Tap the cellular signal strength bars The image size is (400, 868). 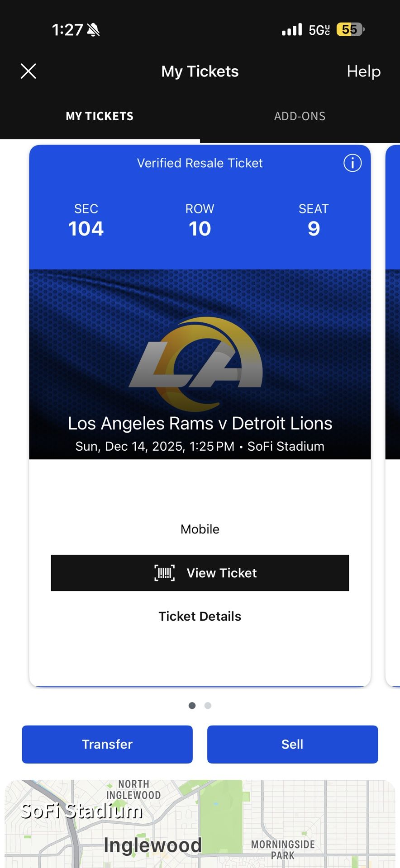point(291,29)
